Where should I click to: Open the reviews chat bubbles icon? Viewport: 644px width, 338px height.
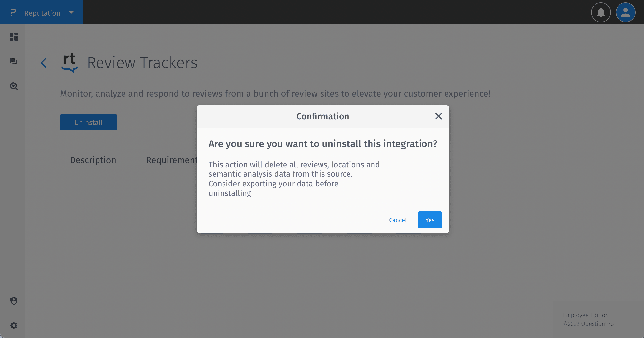[x=14, y=61]
